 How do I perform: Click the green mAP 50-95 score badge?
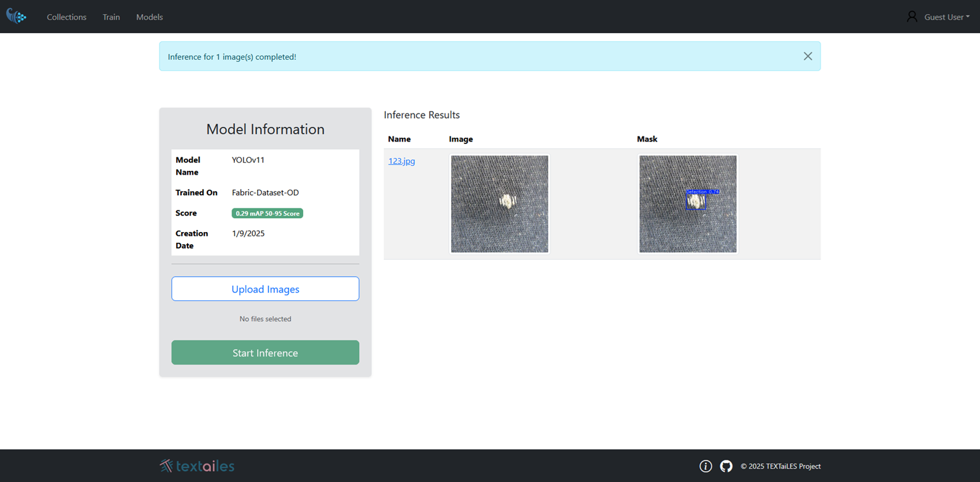click(x=267, y=214)
